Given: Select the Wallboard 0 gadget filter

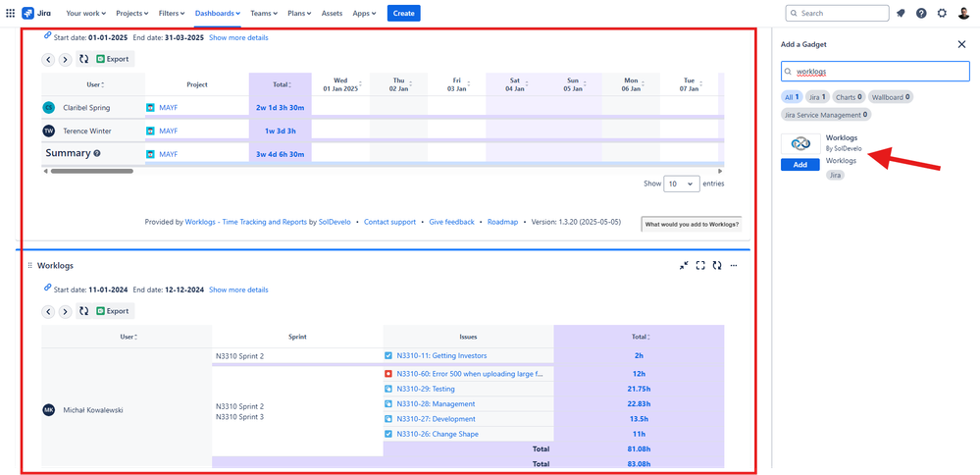Looking at the screenshot, I should click(890, 97).
